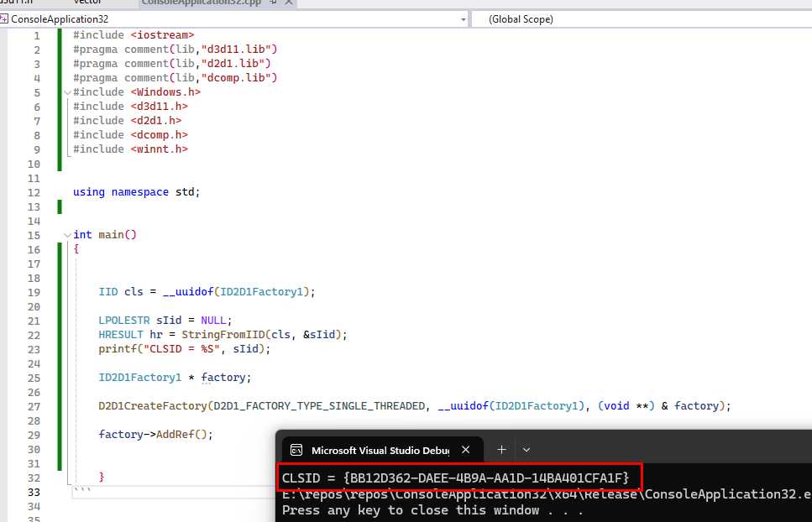Click line number 19 in the gutter
This screenshot has height=522, width=812.
pos(33,292)
